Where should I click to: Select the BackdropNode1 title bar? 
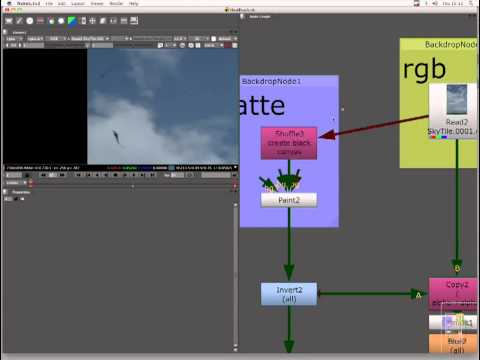pos(289,81)
